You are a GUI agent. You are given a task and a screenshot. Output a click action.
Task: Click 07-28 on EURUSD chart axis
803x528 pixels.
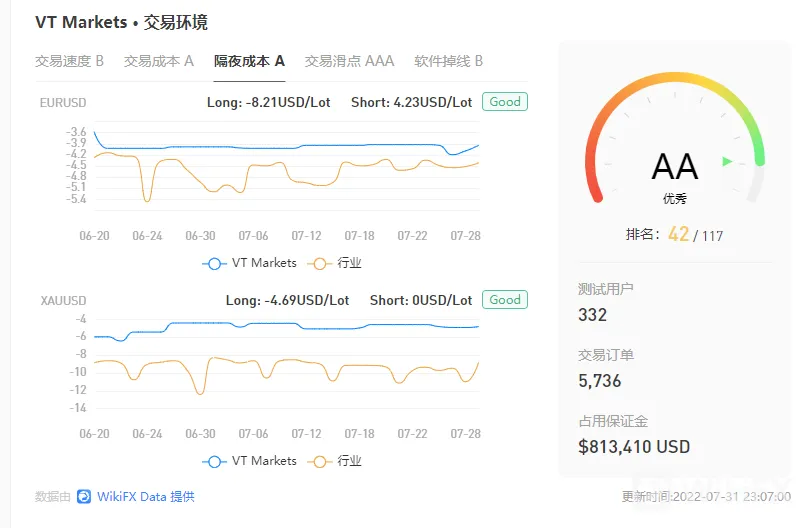pyautogui.click(x=466, y=236)
